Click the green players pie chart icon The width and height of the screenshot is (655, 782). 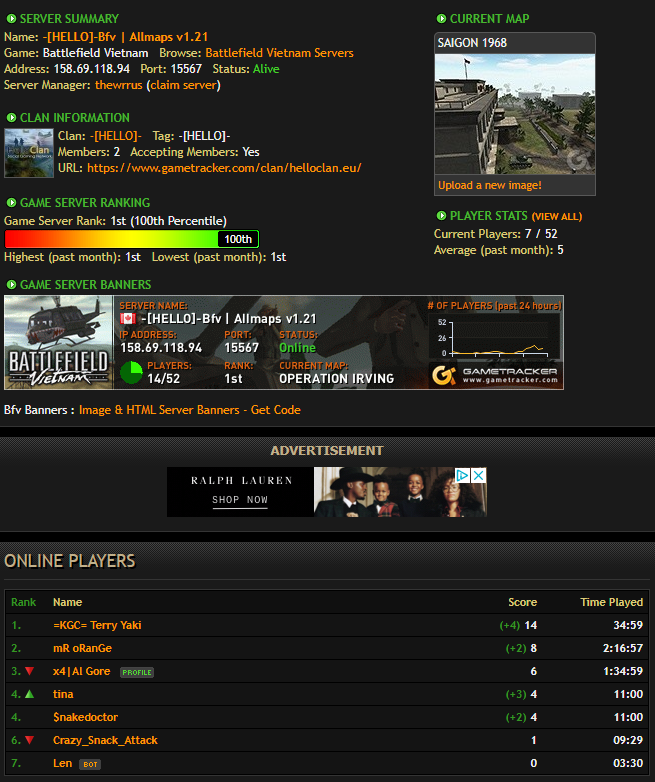point(131,373)
